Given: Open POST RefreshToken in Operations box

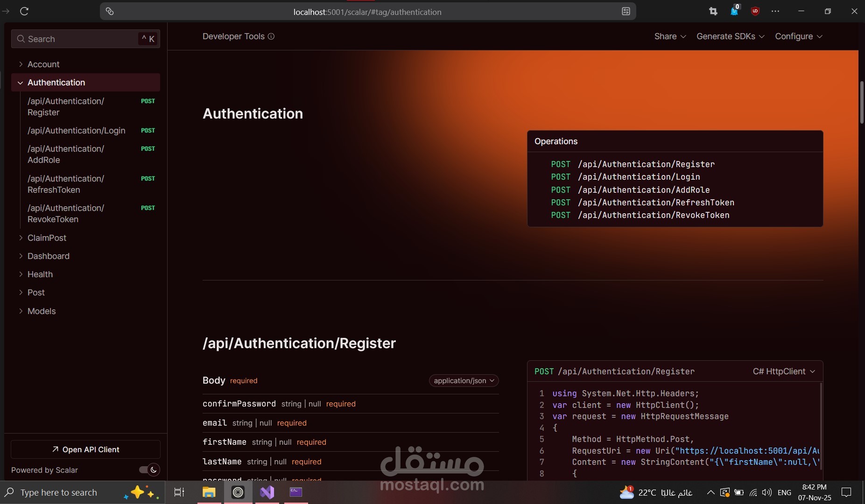Looking at the screenshot, I should 642,203.
